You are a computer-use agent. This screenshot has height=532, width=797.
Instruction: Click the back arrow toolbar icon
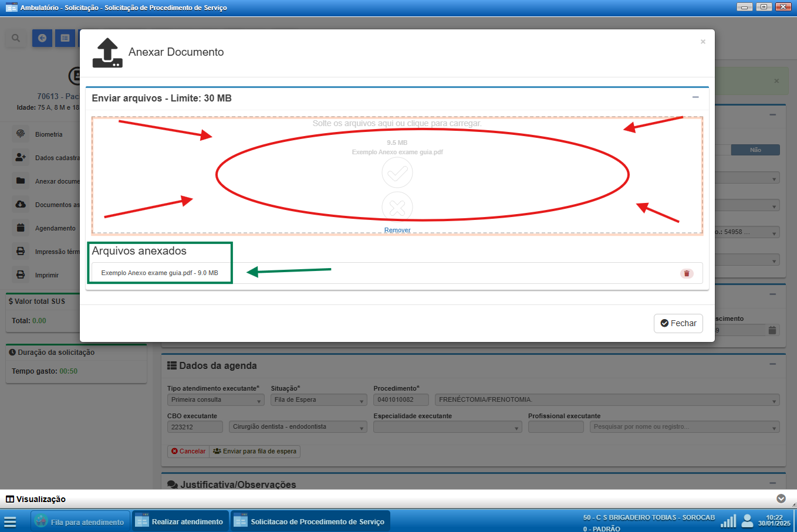pos(42,38)
